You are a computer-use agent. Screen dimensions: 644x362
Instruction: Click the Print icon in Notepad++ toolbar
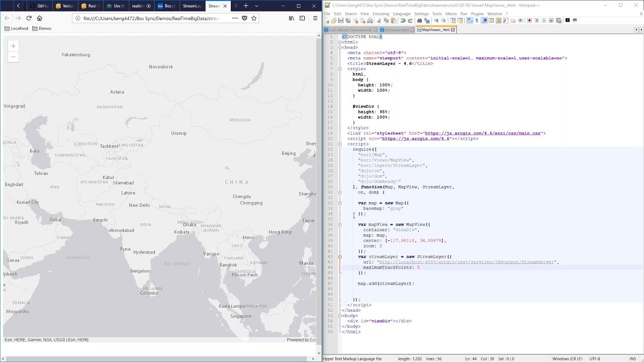point(370,21)
